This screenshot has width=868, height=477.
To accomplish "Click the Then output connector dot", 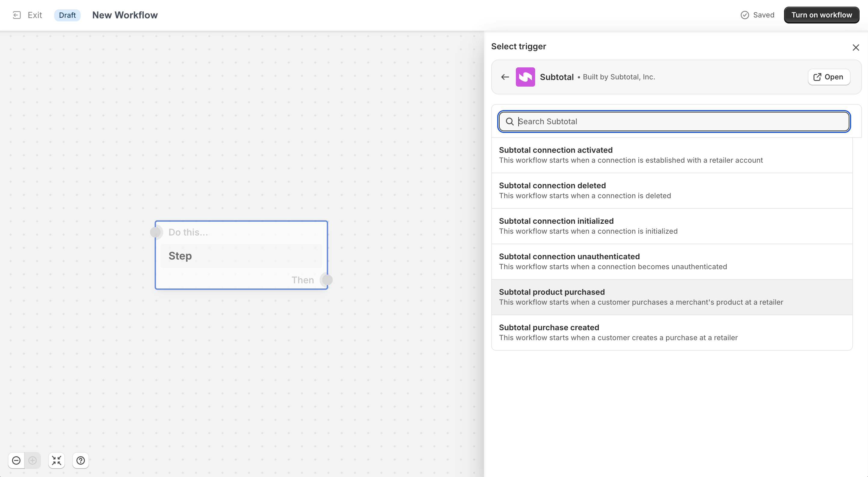I will pos(327,280).
